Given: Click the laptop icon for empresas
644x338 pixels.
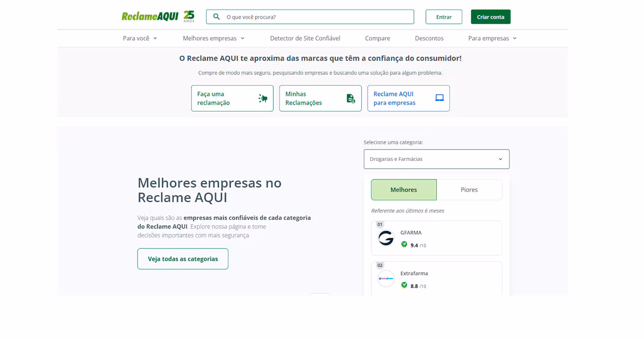Looking at the screenshot, I should tap(440, 98).
